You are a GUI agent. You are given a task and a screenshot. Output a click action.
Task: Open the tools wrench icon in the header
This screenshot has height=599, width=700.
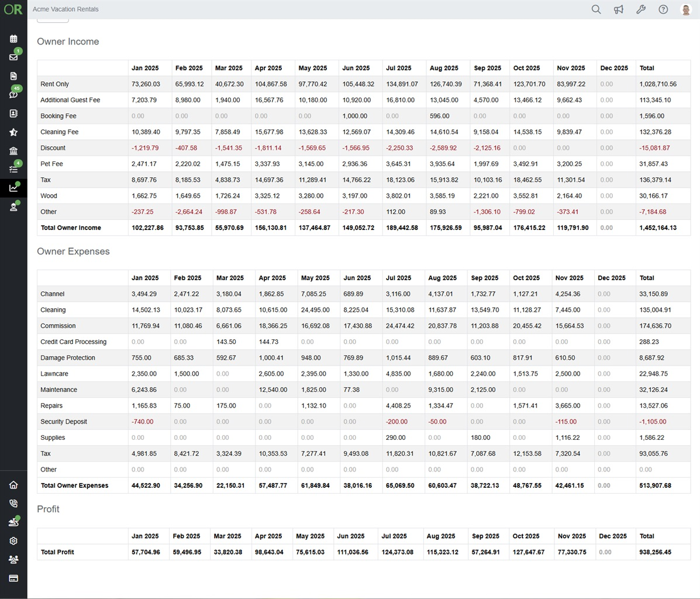640,9
